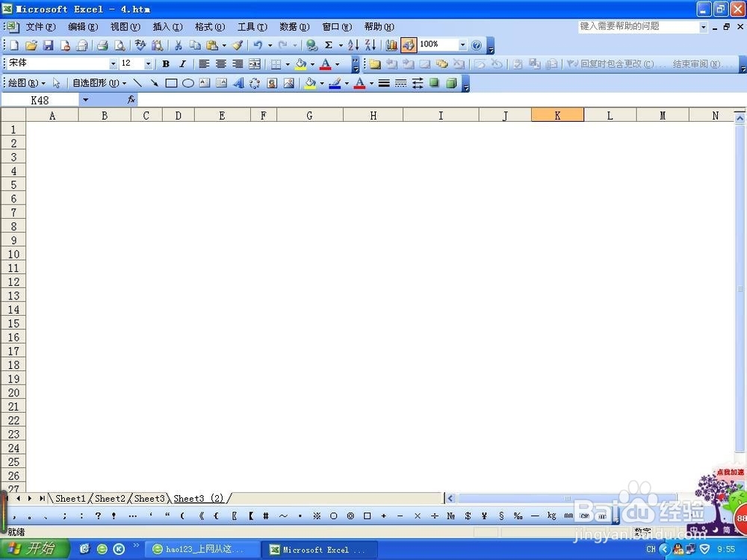The image size is (747, 560).
Task: Click the Format Painter brush icon
Action: (238, 46)
